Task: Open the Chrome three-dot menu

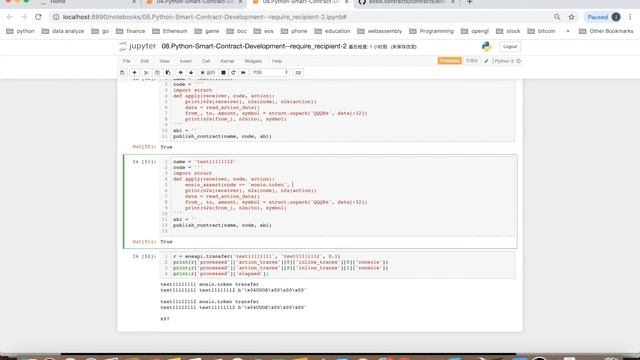Action: 630,17
